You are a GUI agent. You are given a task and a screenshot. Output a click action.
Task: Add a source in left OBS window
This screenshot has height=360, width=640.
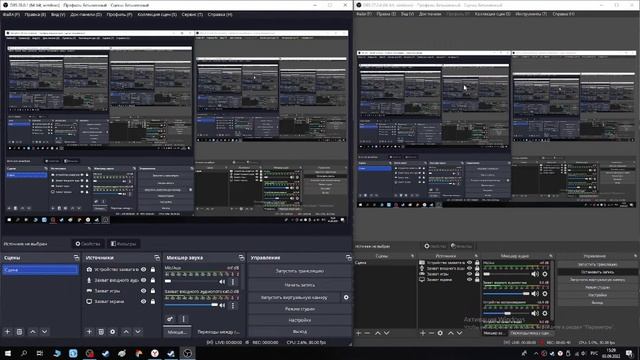[89, 332]
